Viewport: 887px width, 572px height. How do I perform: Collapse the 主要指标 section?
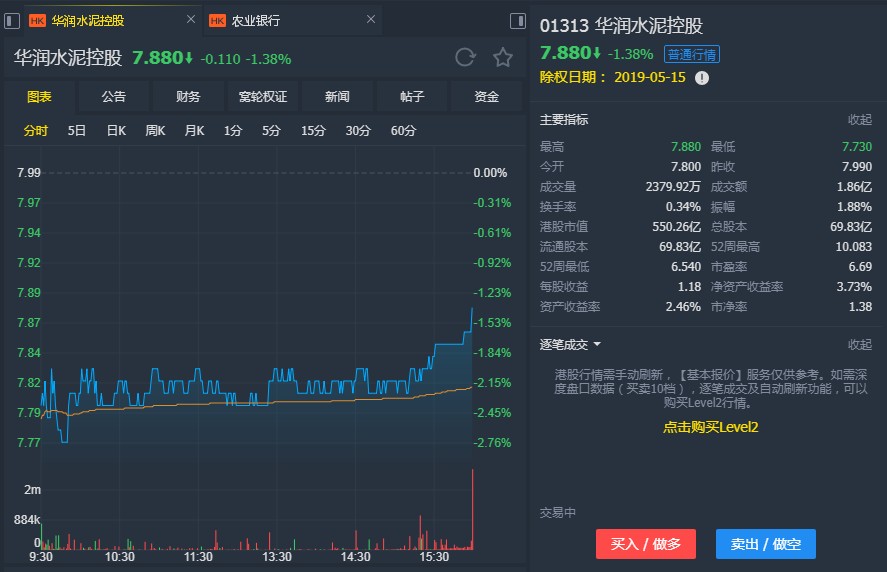[859, 120]
